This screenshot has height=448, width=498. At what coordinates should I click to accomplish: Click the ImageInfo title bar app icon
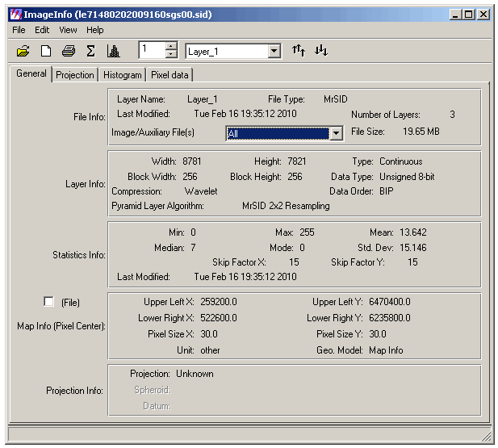tap(15, 15)
